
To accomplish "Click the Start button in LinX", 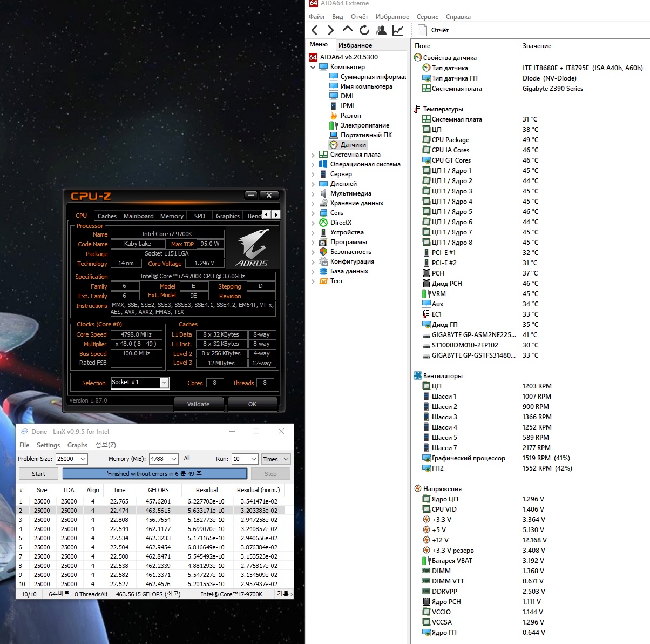I will 39,474.
